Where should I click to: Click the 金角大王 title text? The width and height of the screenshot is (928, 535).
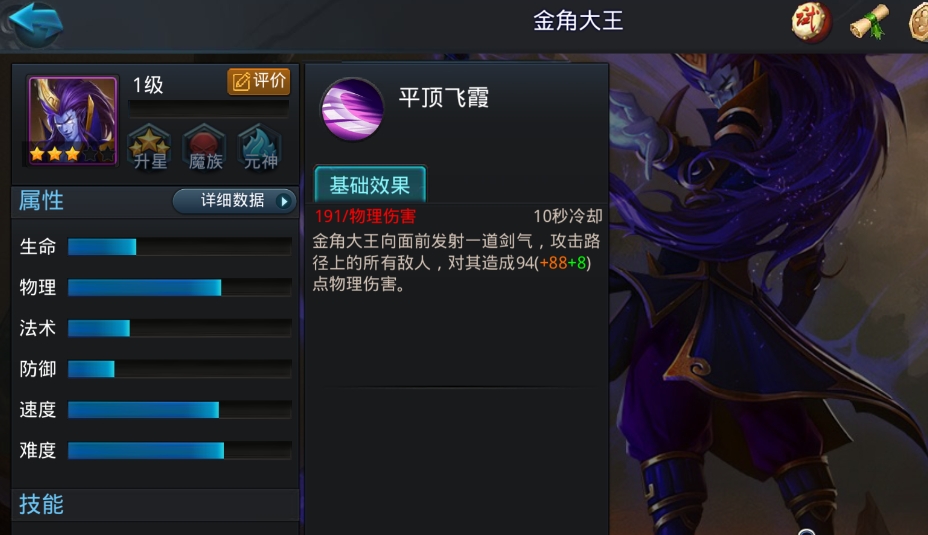578,21
